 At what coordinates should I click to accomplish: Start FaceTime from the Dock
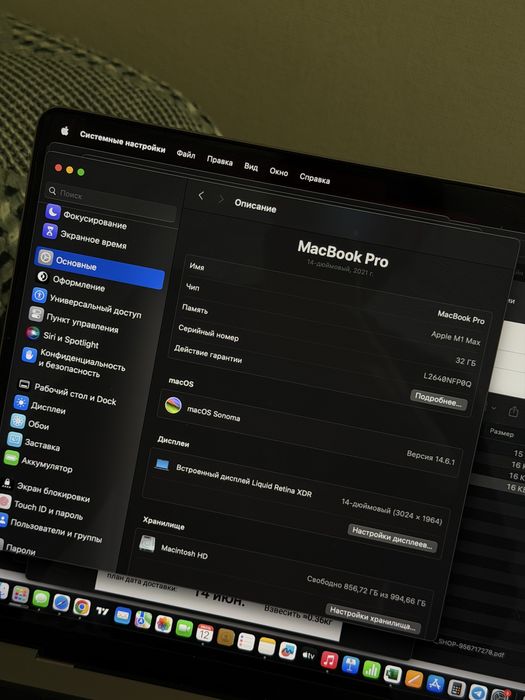(x=184, y=628)
